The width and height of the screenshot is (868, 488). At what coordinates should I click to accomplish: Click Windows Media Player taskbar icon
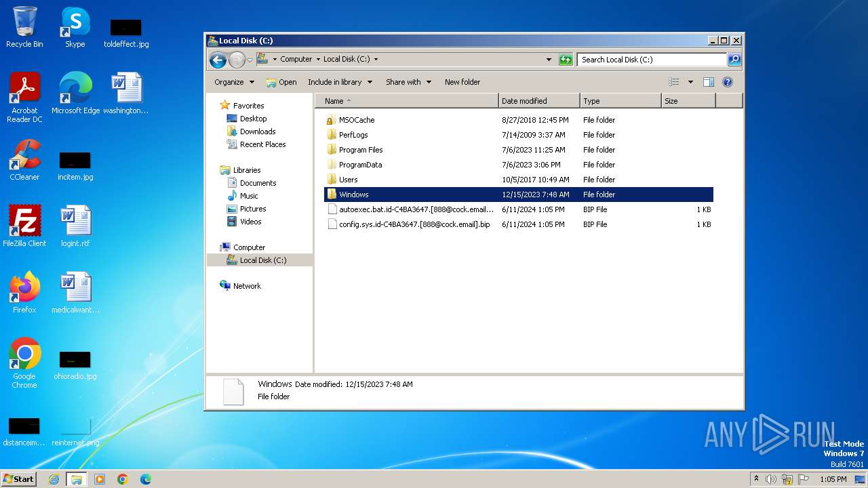(x=100, y=479)
